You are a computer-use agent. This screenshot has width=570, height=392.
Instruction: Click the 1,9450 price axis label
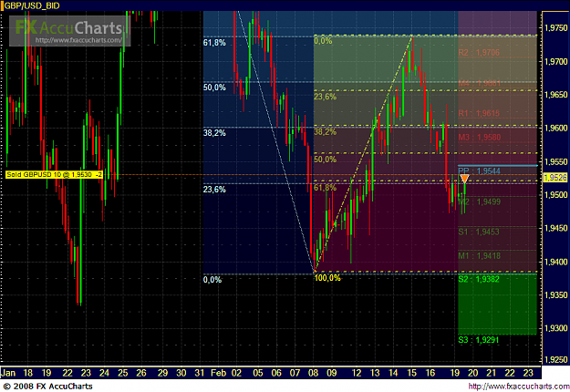pos(556,228)
